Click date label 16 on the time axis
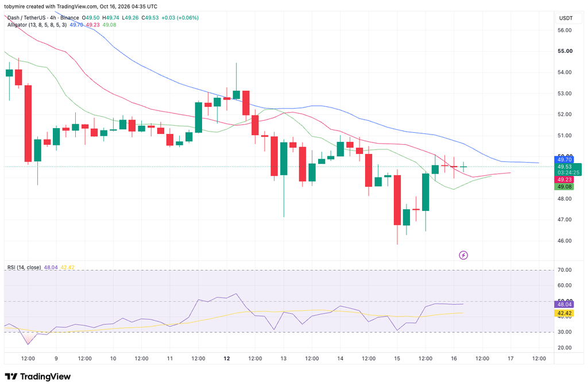 [454, 359]
